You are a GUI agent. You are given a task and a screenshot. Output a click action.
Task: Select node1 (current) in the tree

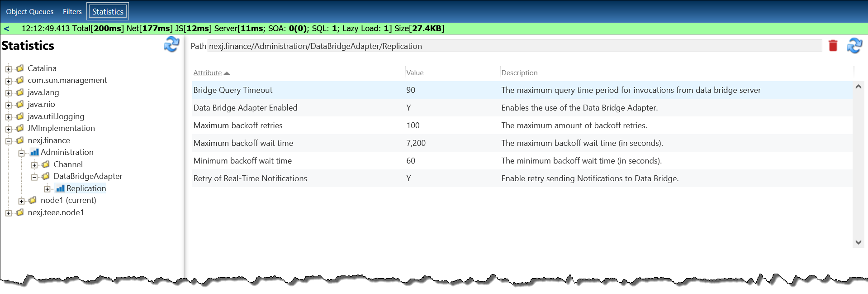[x=68, y=200]
